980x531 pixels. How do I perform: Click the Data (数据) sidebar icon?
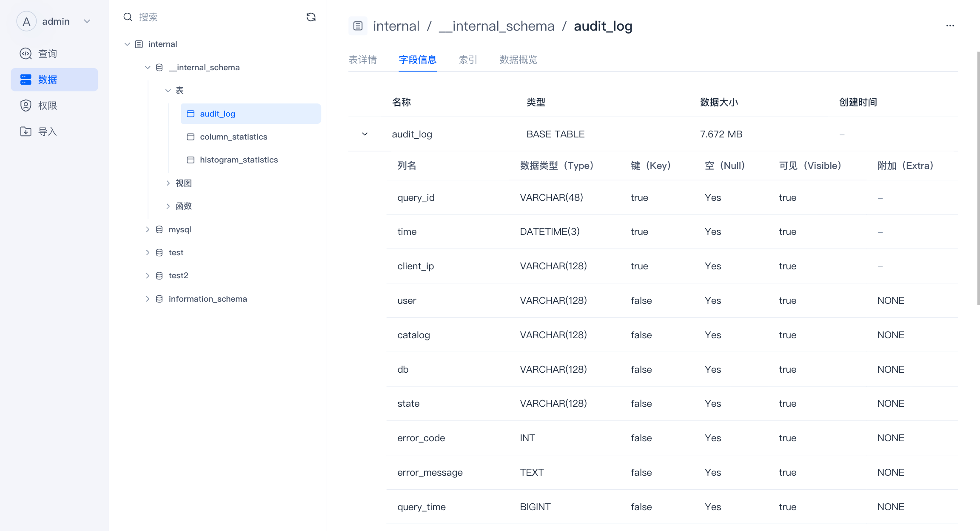[26, 80]
